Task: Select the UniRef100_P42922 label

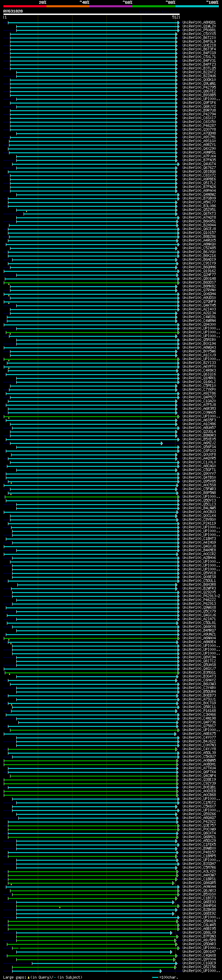Action: tap(199, 821)
